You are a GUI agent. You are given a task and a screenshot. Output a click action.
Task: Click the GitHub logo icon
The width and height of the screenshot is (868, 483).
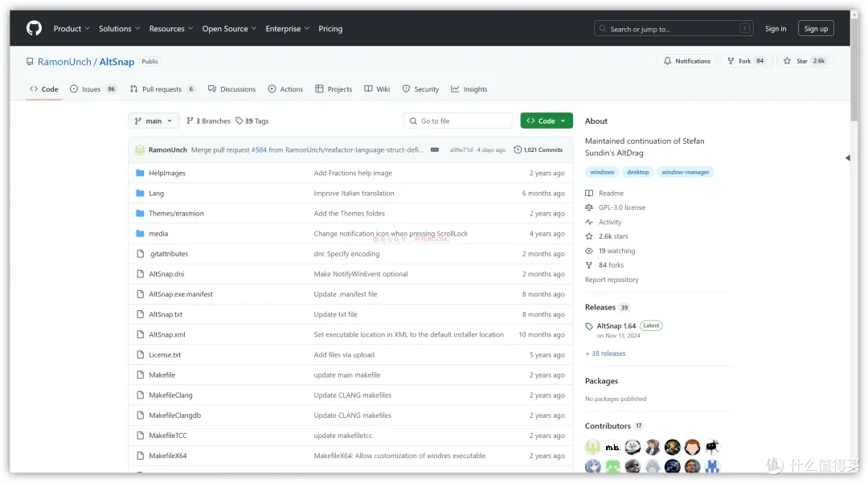click(35, 28)
